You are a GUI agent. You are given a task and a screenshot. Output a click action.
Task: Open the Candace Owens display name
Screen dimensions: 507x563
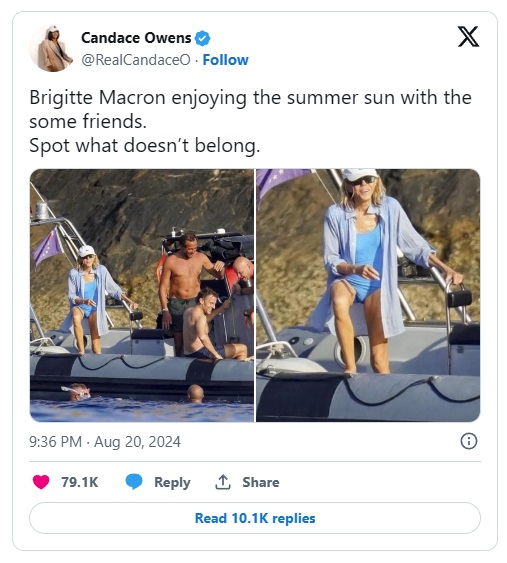[136, 38]
